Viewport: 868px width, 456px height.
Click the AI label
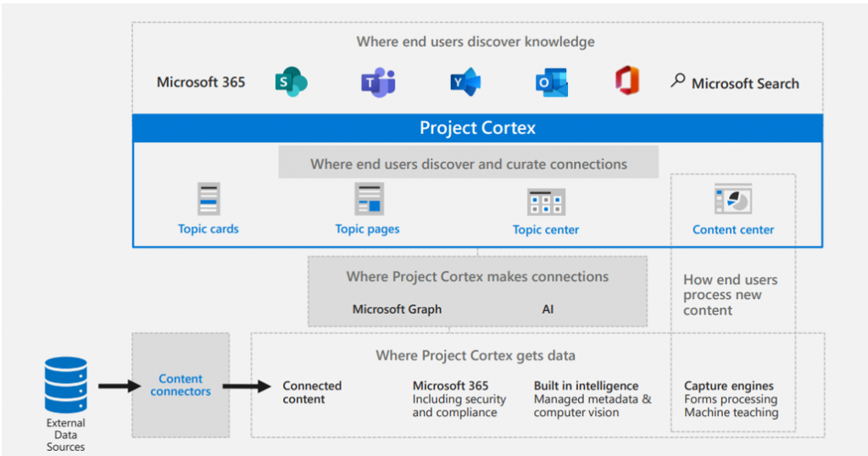pyautogui.click(x=548, y=309)
